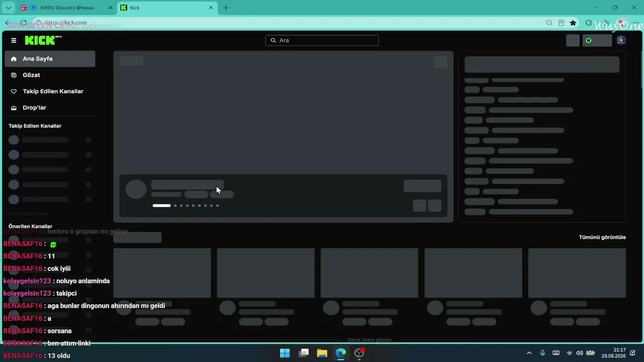Open the Kick coin balance button
644x362 pixels.
597,40
